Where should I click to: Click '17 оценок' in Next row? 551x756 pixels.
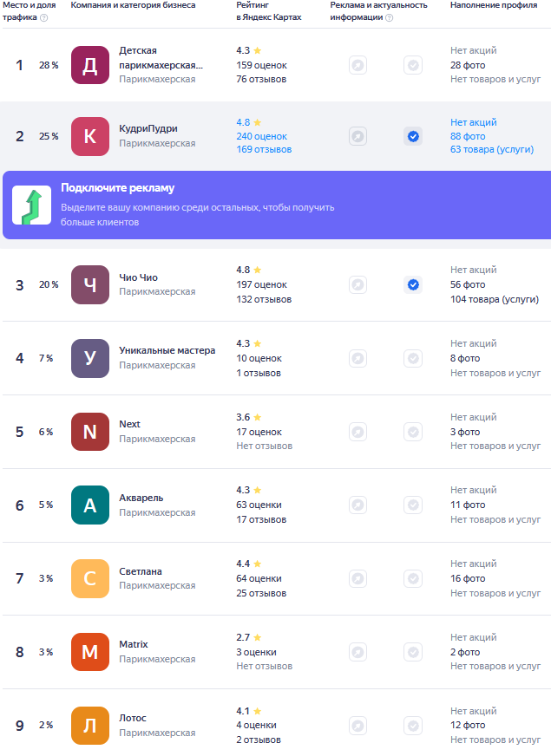pyautogui.click(x=259, y=432)
